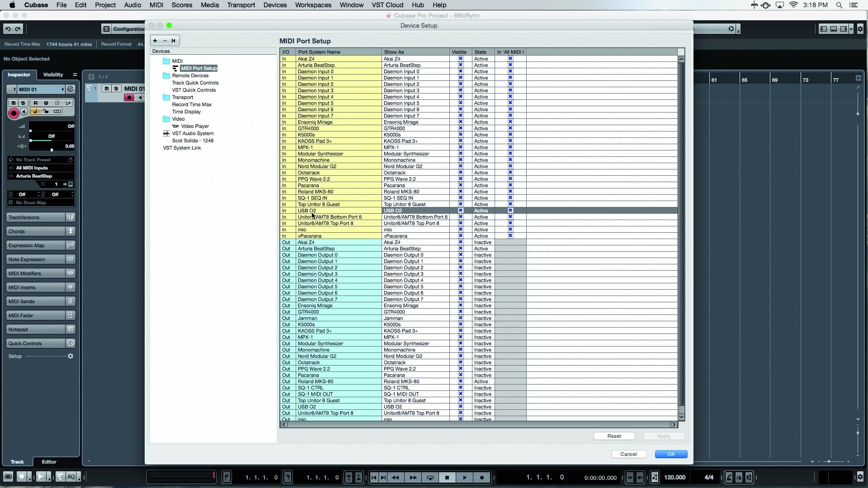
Task: Open the All MIDI Inputs routing dropdown
Action: click(41, 168)
